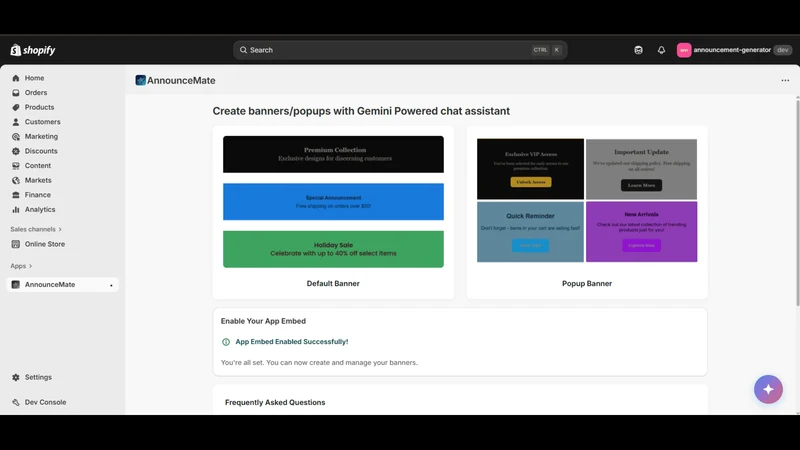Image resolution: width=800 pixels, height=450 pixels.
Task: Click the Home house icon
Action: (x=16, y=78)
